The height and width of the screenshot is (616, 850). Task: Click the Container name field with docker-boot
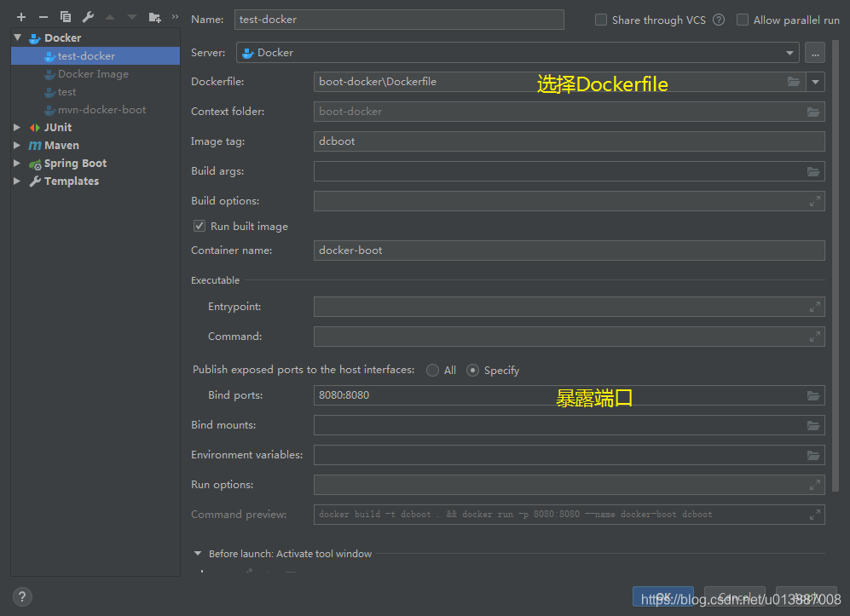click(x=570, y=250)
